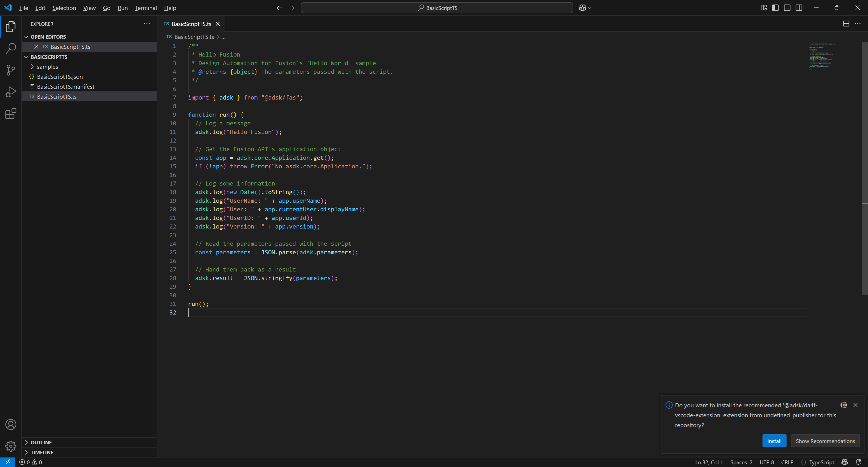The width and height of the screenshot is (868, 467).
Task: Open the Customize Layout icon
Action: (764, 8)
